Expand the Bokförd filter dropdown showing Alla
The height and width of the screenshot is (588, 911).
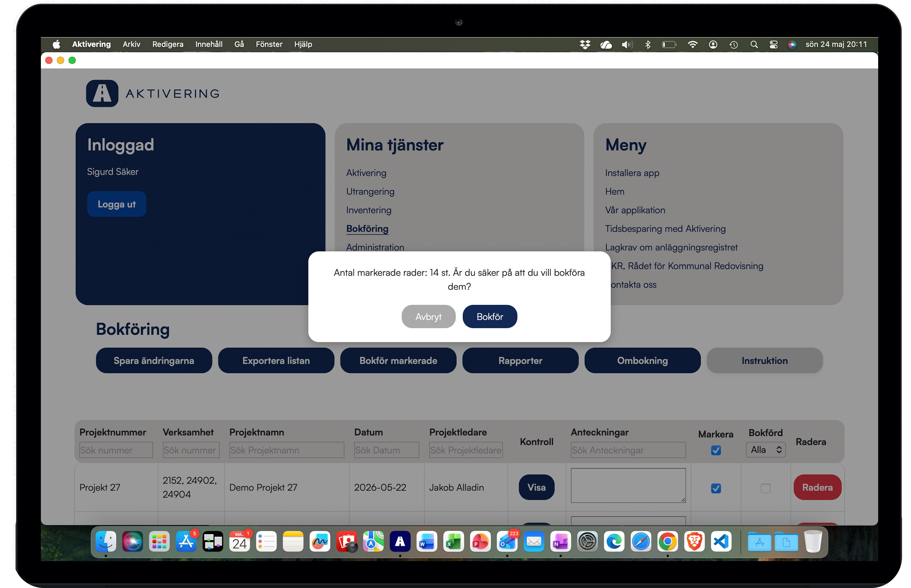pyautogui.click(x=765, y=450)
